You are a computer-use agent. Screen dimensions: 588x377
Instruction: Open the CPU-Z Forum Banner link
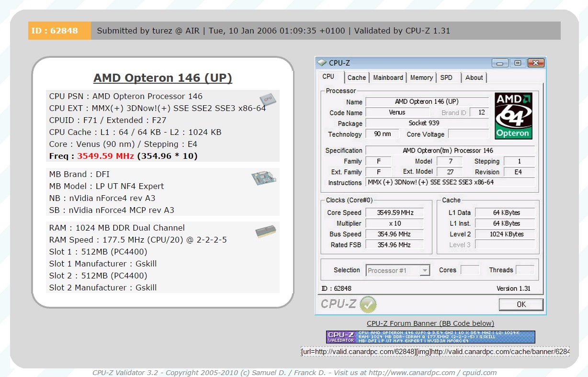pos(430,323)
